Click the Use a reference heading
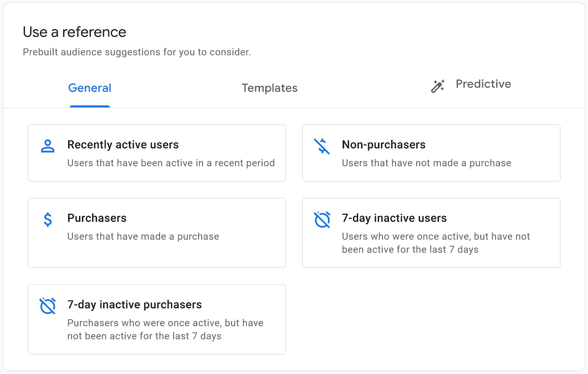The image size is (588, 374). click(74, 32)
